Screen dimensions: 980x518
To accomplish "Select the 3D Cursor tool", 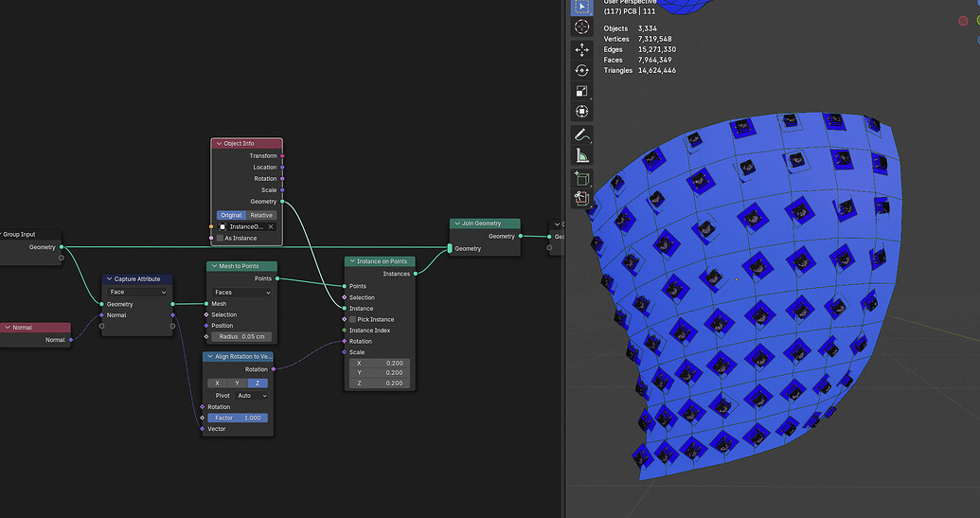I will point(582,27).
